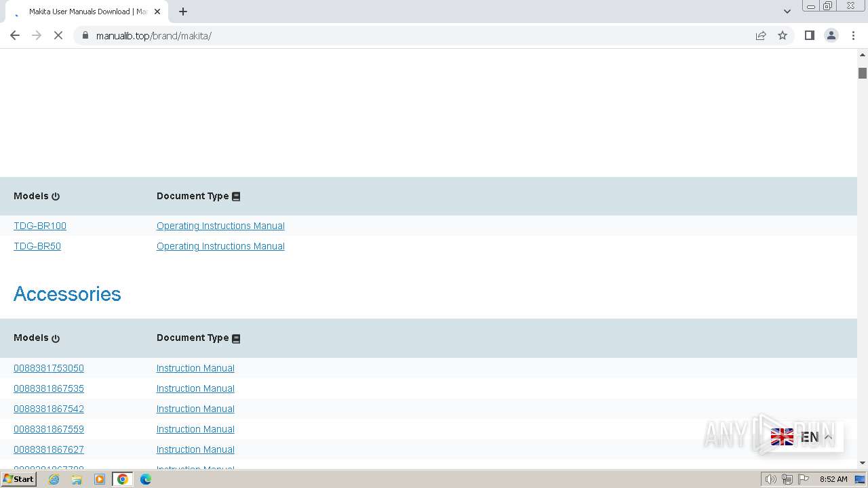Click power icon beside upper Models header

[56, 197]
